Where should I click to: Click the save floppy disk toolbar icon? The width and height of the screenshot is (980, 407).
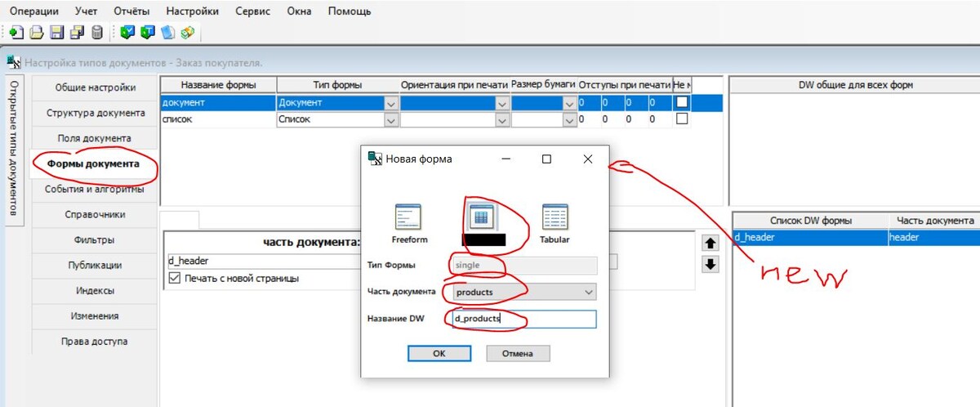pos(56,33)
